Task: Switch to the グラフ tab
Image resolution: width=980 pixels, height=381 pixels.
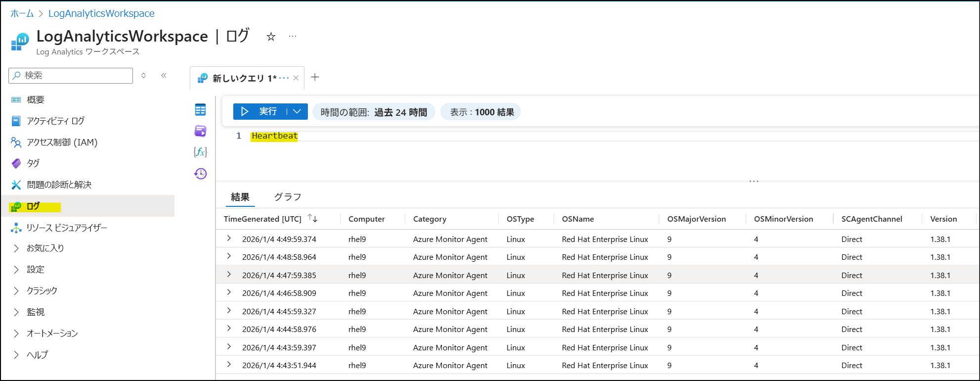Action: [288, 197]
